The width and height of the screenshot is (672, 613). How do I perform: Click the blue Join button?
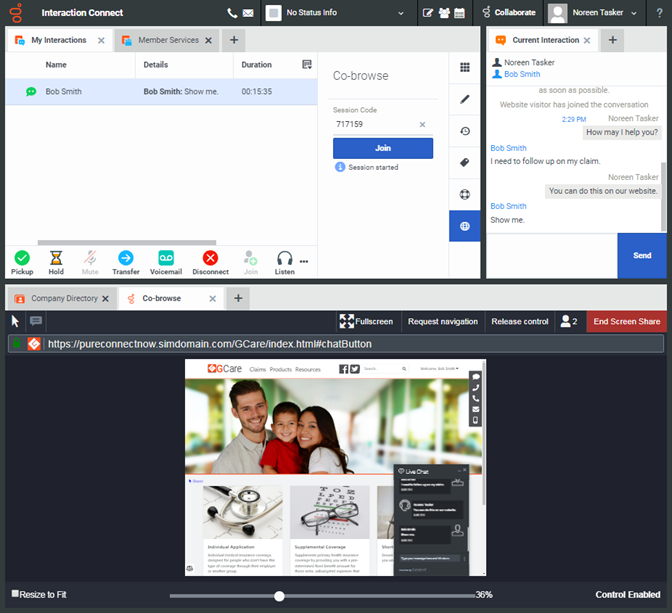pyautogui.click(x=383, y=148)
